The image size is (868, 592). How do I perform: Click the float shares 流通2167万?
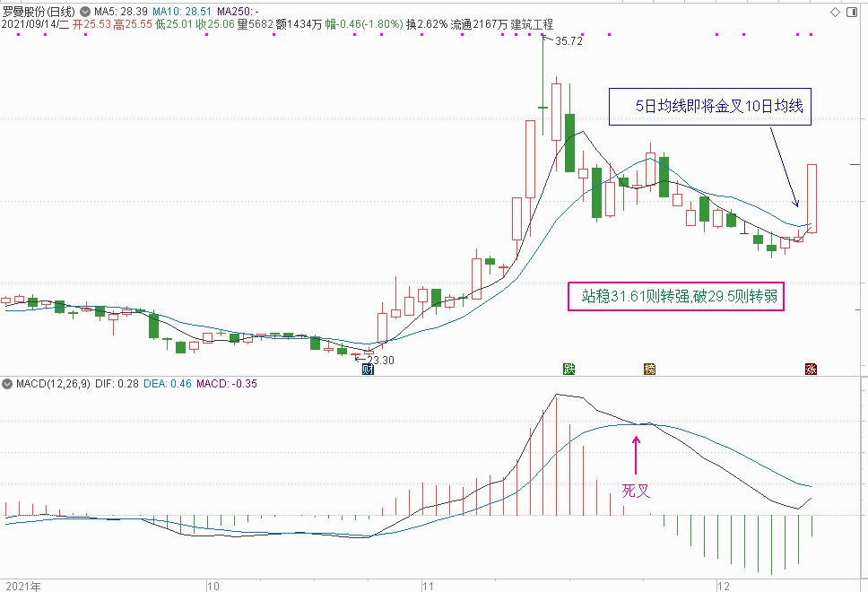(479, 24)
